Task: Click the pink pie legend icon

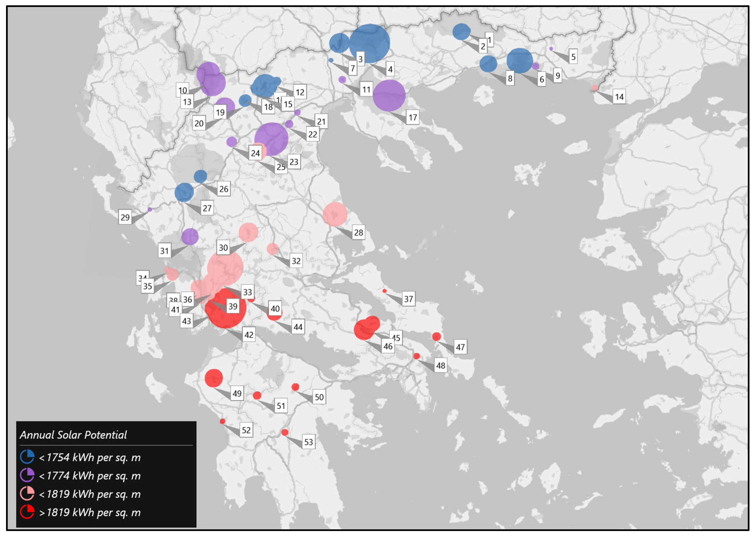Action: (x=27, y=494)
